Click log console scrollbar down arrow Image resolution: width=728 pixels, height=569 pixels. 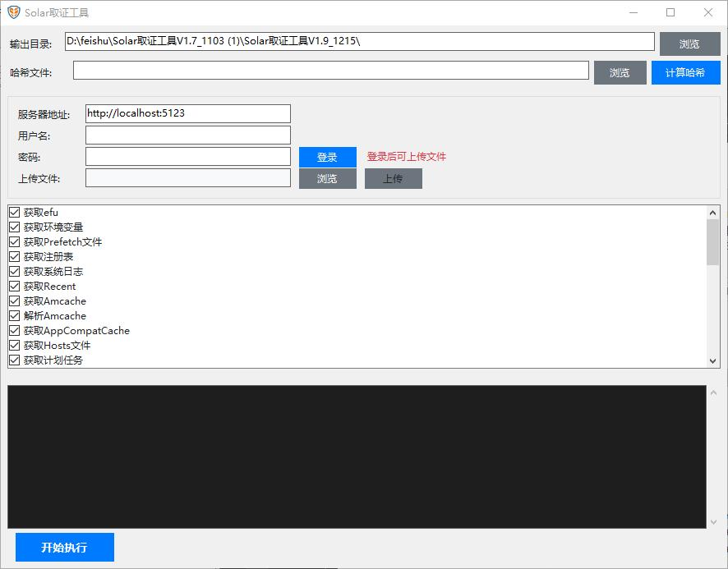(x=713, y=521)
